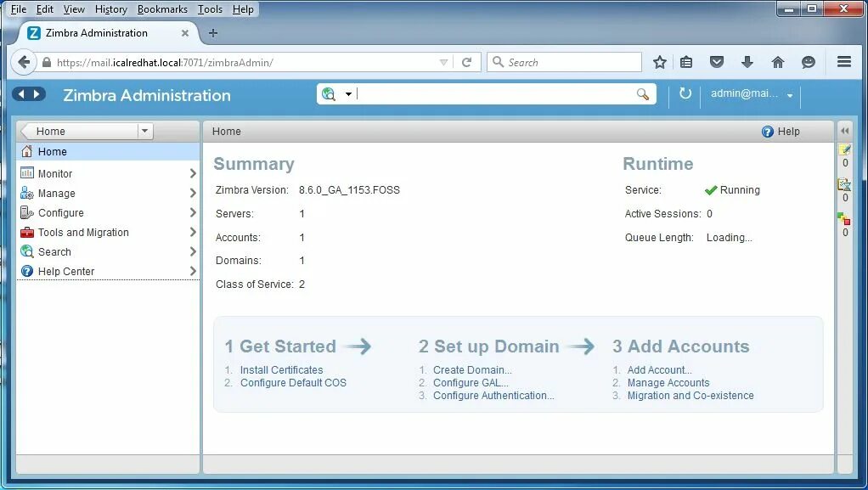Click the Zimbra tab favicon
The width and height of the screenshot is (868, 490).
(x=34, y=32)
